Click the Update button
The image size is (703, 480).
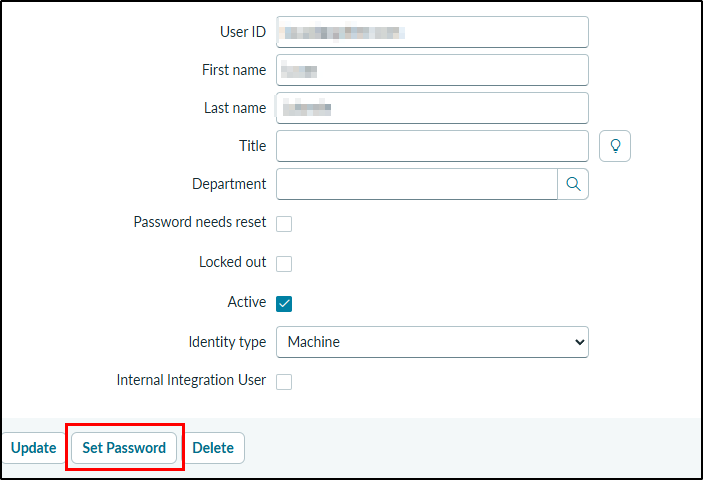[x=34, y=448]
